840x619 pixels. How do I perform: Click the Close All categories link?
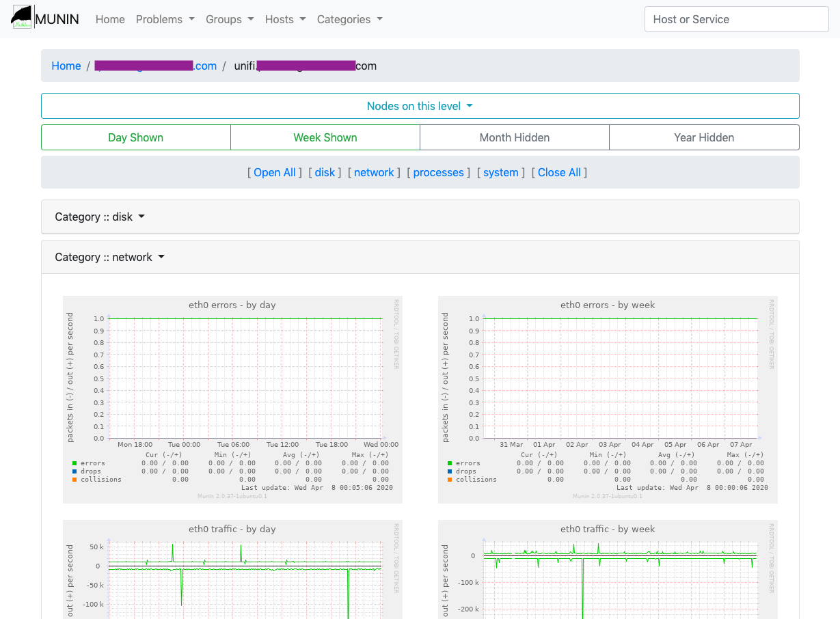point(559,172)
